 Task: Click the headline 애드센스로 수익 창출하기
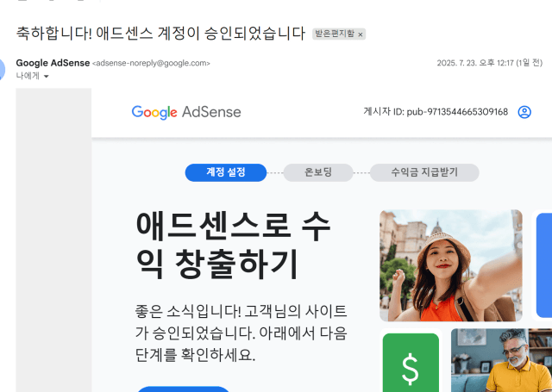click(x=233, y=245)
